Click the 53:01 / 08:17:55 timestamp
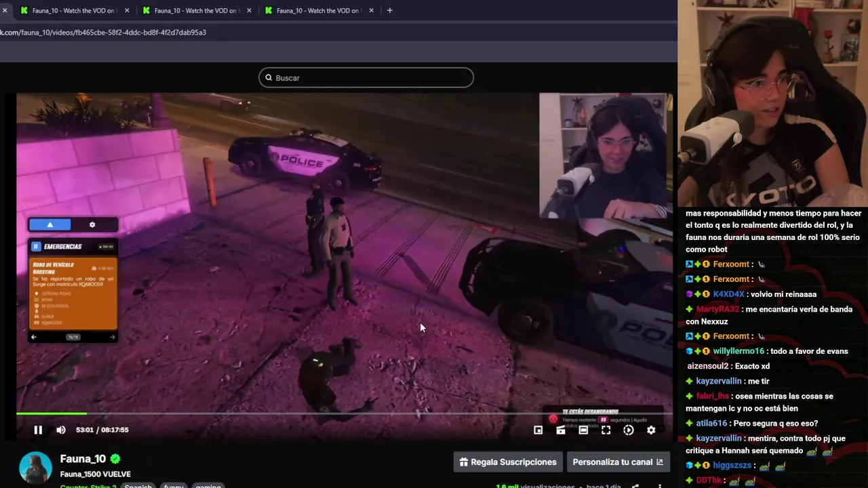The height and width of the screenshot is (488, 868). (102, 430)
